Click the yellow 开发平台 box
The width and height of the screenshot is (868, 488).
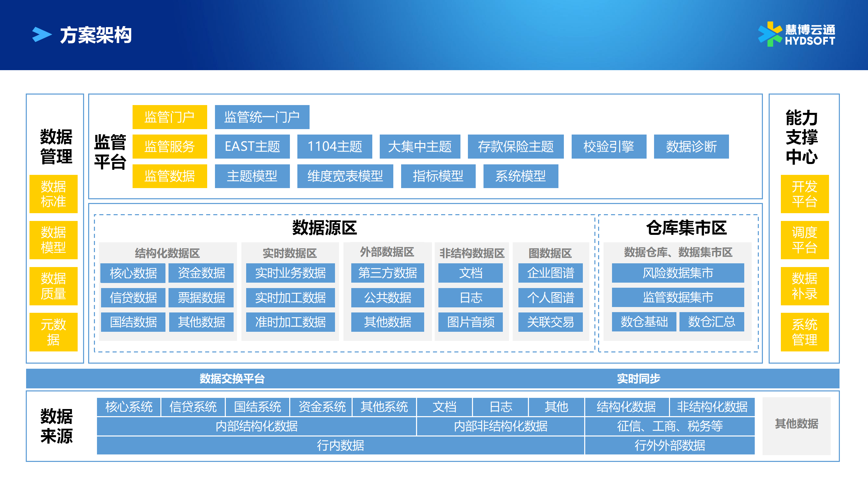click(804, 194)
